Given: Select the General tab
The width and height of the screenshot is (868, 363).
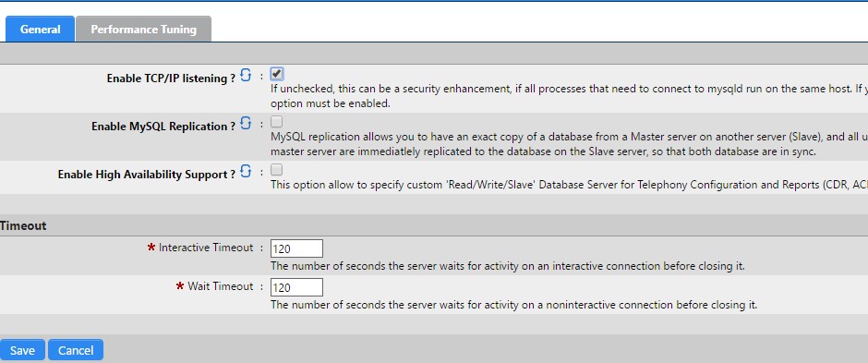Looking at the screenshot, I should 40,29.
